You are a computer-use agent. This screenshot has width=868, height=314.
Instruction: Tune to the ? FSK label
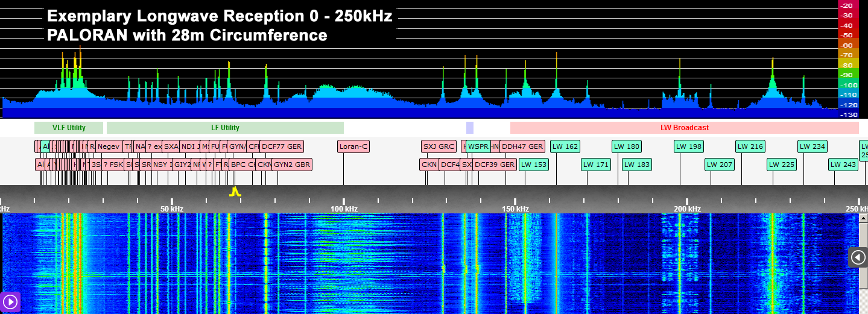(113, 164)
